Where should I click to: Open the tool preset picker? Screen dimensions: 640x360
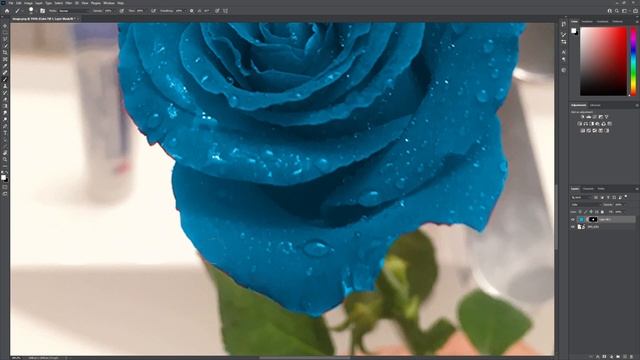[18, 11]
